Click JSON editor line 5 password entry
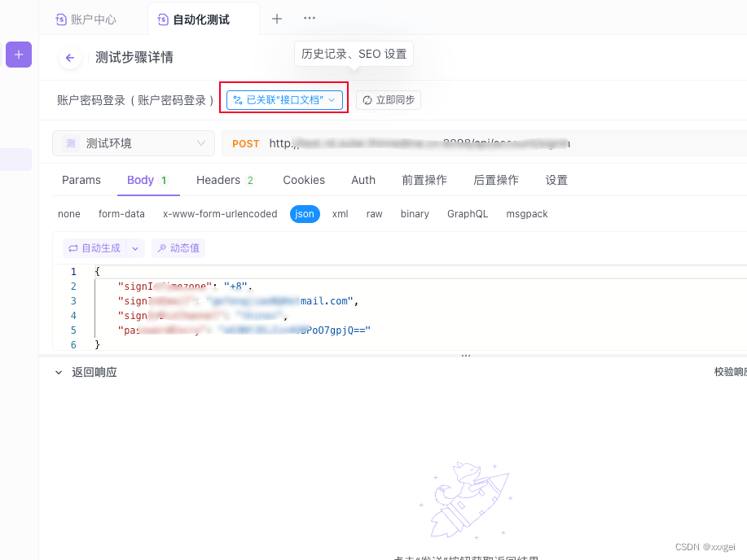The height and width of the screenshot is (560, 747). click(x=244, y=330)
